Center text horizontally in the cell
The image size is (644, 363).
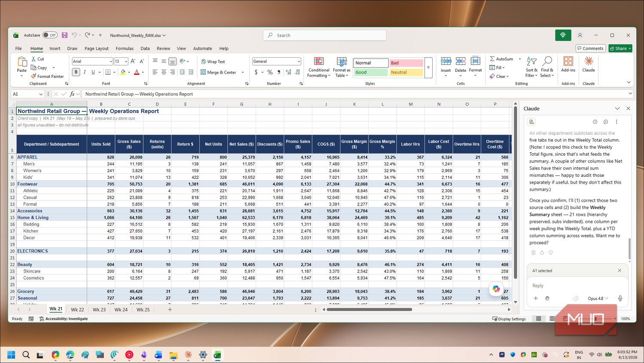[x=164, y=72]
